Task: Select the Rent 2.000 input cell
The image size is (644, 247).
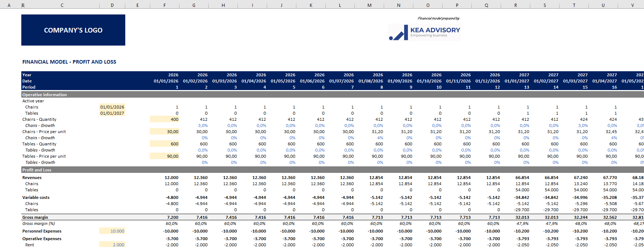Action: 112,245
